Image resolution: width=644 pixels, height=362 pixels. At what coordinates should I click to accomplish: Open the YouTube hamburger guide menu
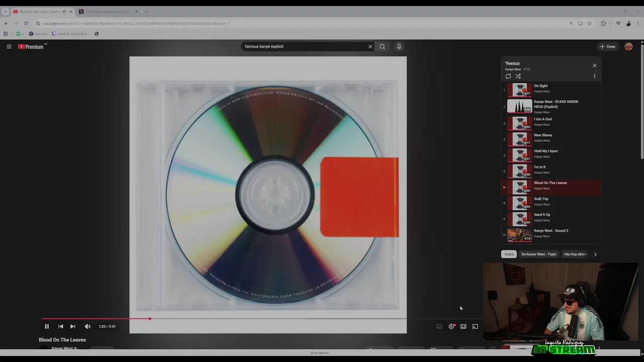coord(9,46)
